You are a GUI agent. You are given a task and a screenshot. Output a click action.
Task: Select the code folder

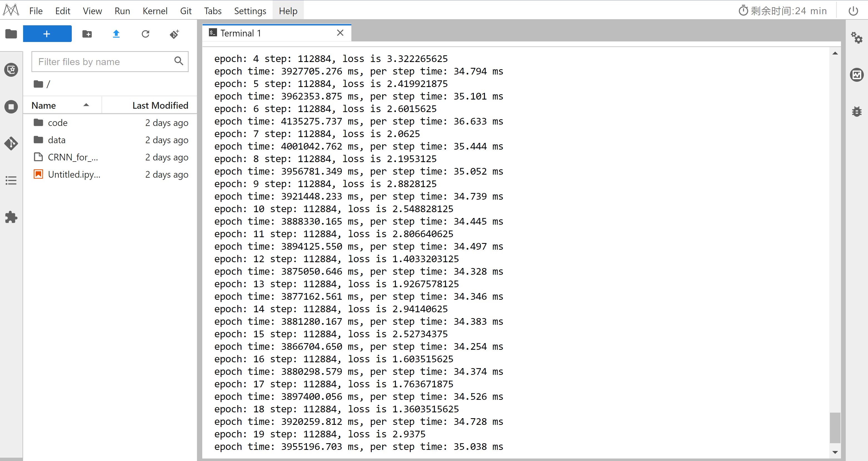pos(110,123)
